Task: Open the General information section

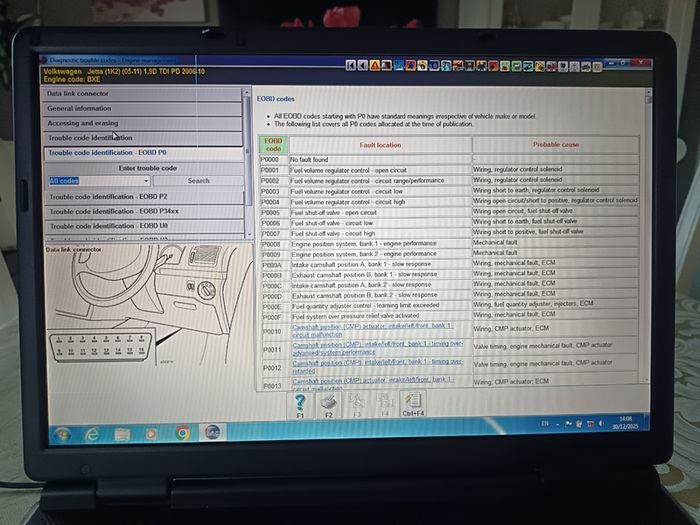Action: [x=142, y=108]
